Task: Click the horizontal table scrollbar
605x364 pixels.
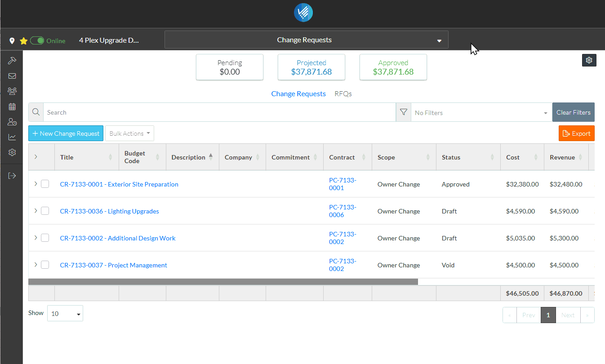Action: tap(223, 282)
